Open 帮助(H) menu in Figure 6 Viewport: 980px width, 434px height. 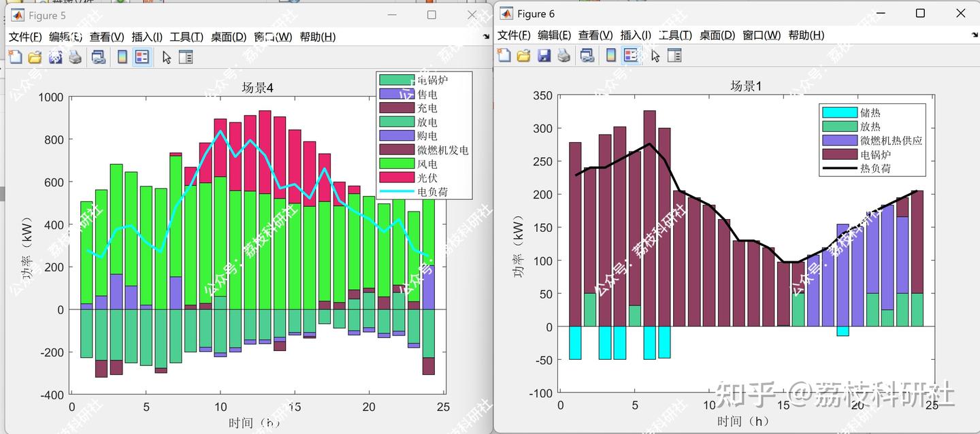pyautogui.click(x=806, y=35)
